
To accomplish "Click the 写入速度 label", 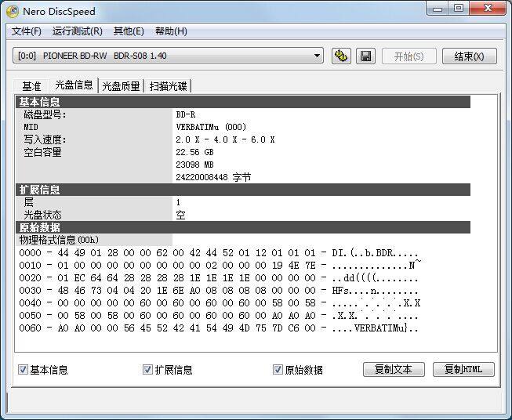I will (45, 139).
